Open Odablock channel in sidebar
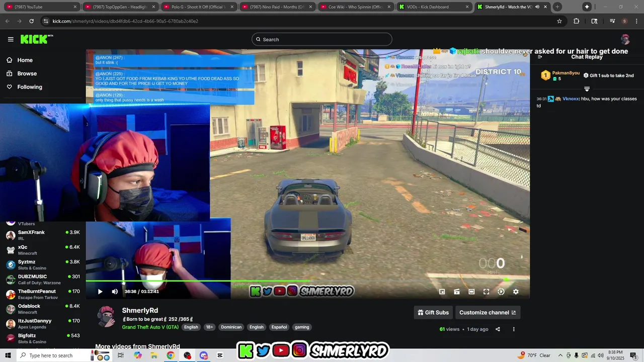 [x=43, y=309]
